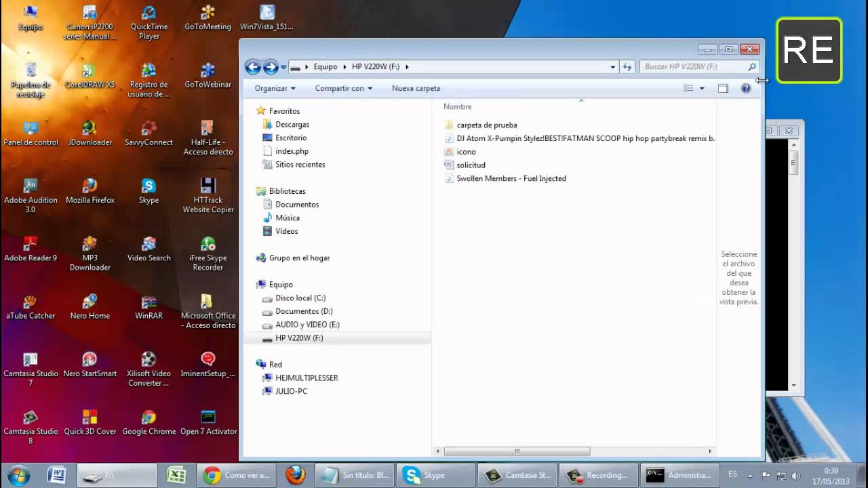Click Nueva carpeta button
Viewport: 868px width, 488px height.
416,88
